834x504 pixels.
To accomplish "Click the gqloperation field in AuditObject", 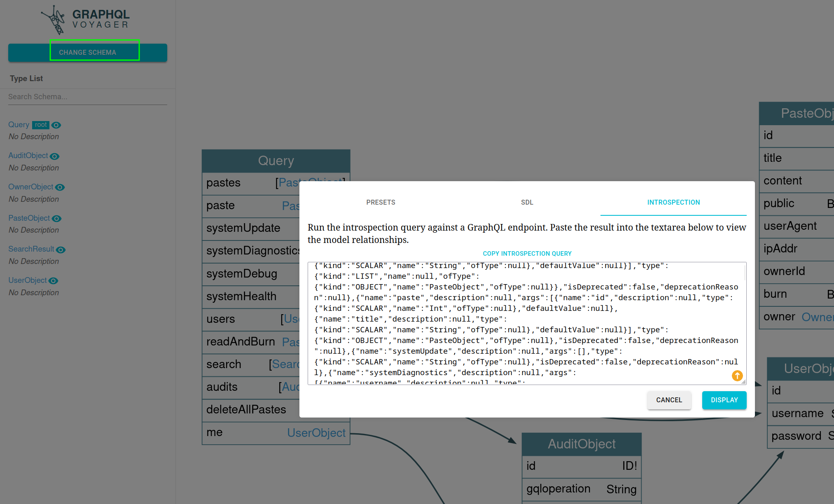I will 558,489.
